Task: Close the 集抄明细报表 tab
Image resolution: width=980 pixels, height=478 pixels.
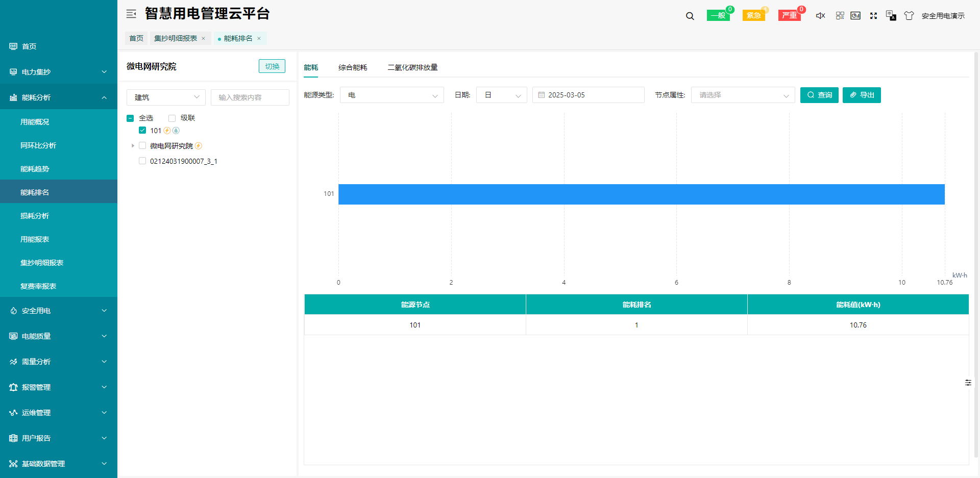Action: [203, 38]
